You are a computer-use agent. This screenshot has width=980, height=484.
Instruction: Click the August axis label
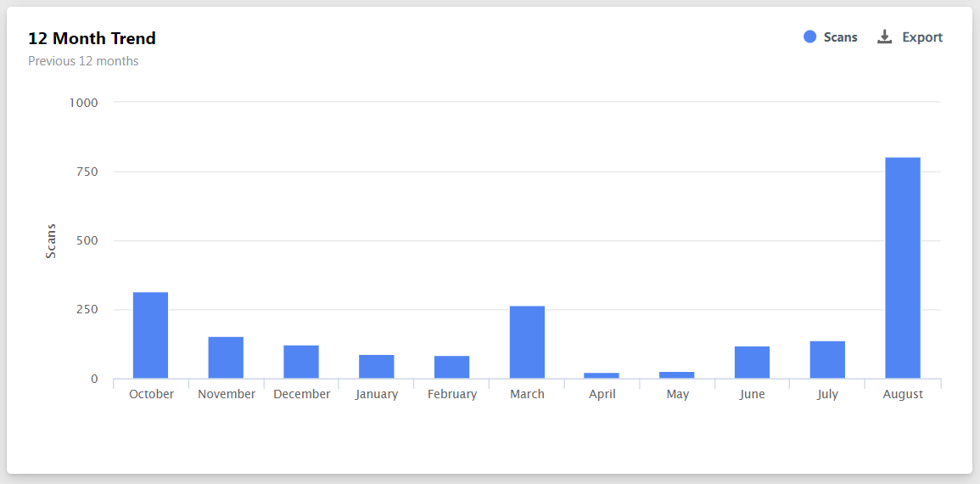903,394
